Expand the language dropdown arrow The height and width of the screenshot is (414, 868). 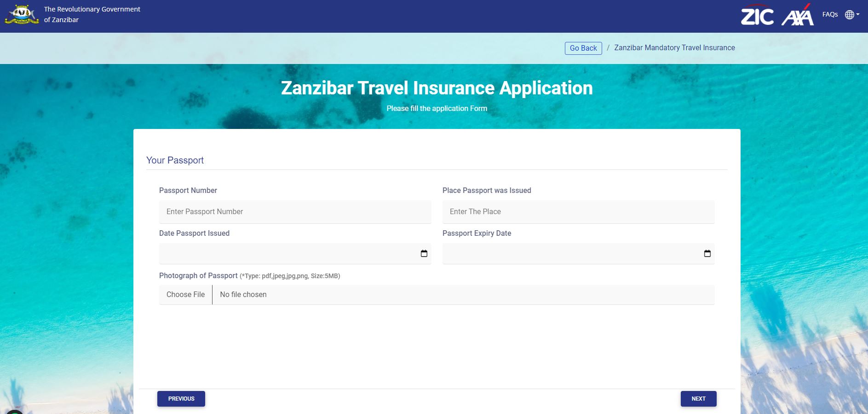click(x=858, y=14)
